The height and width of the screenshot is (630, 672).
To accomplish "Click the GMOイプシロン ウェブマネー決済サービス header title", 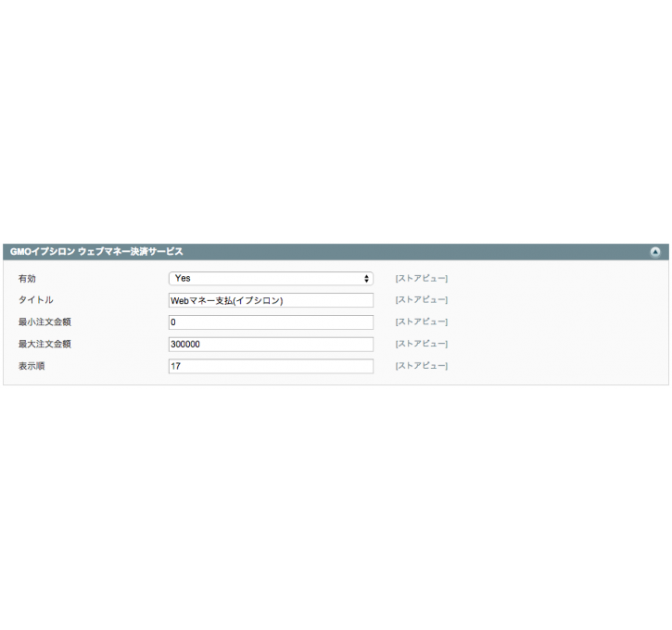I will pyautogui.click(x=96, y=252).
